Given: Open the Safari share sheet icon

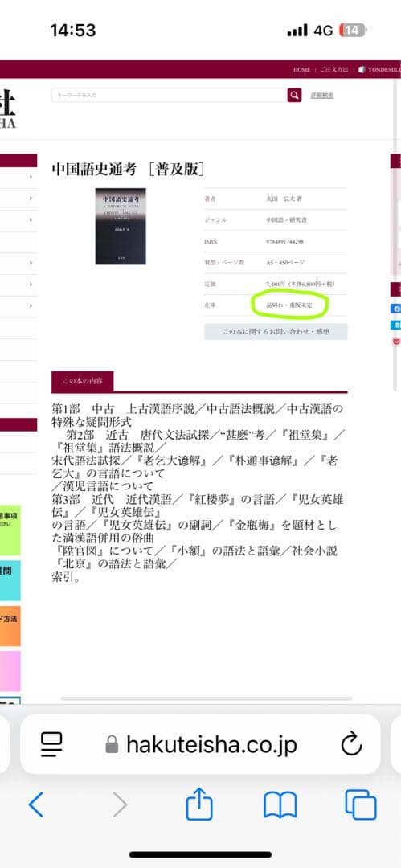Looking at the screenshot, I should [x=199, y=805].
